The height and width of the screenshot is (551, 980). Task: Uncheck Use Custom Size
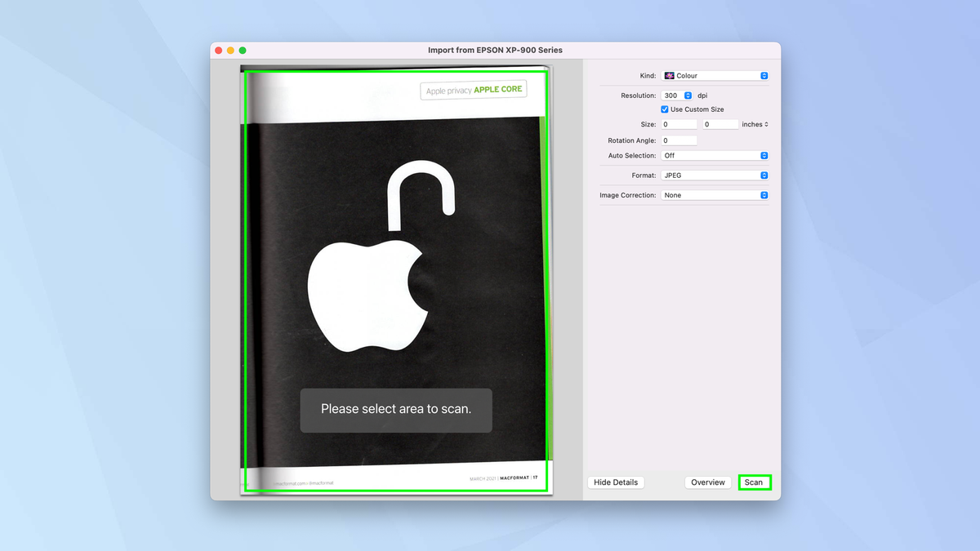point(665,109)
